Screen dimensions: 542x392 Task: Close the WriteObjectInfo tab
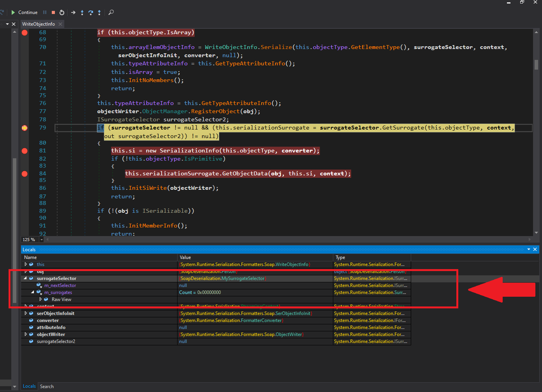pos(60,24)
